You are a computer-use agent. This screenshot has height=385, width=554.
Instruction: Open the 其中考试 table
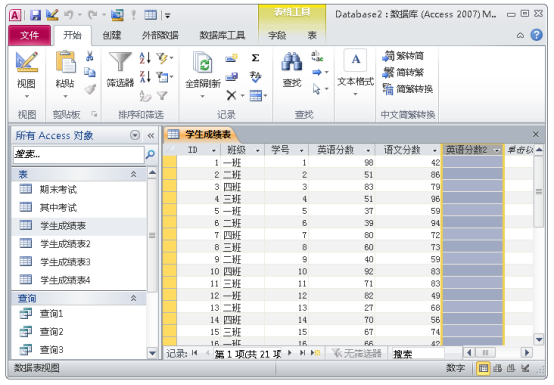pyautogui.click(x=79, y=207)
